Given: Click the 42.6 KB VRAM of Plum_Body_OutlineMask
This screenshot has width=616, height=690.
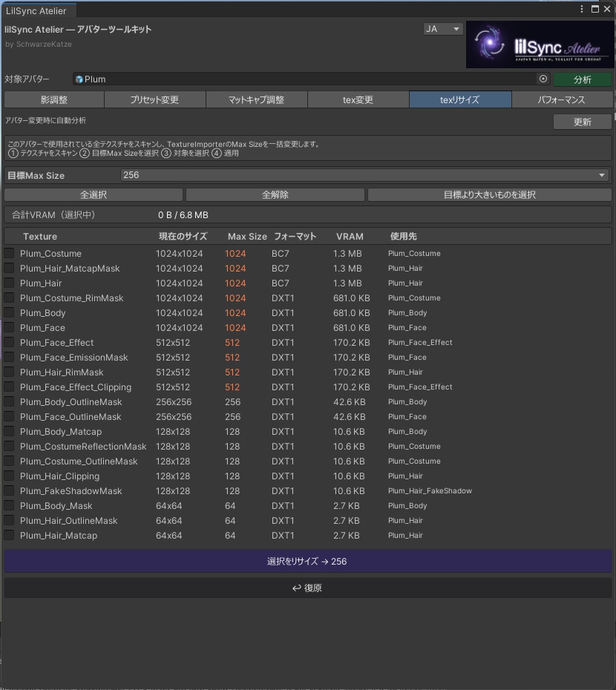Looking at the screenshot, I should pyautogui.click(x=349, y=402).
